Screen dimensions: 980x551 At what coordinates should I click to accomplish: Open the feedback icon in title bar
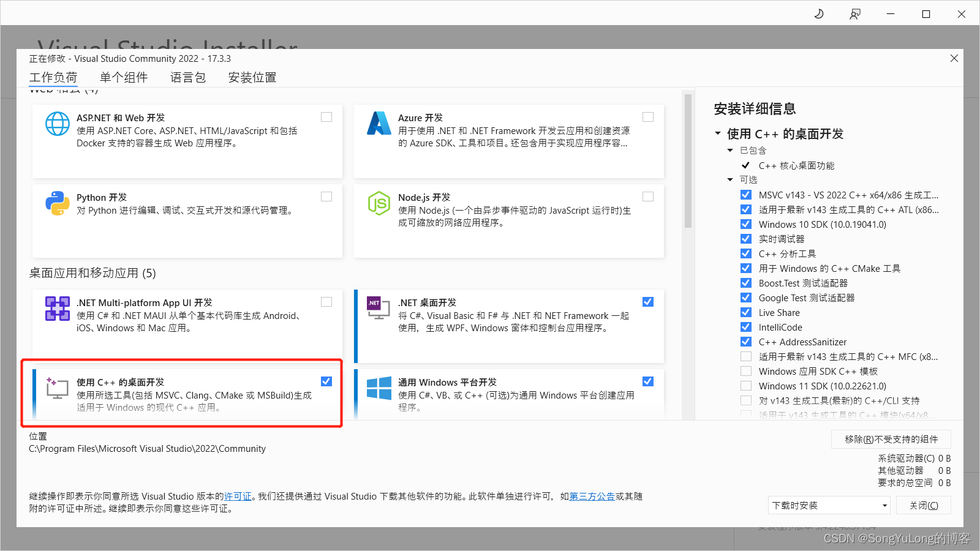[x=855, y=13]
